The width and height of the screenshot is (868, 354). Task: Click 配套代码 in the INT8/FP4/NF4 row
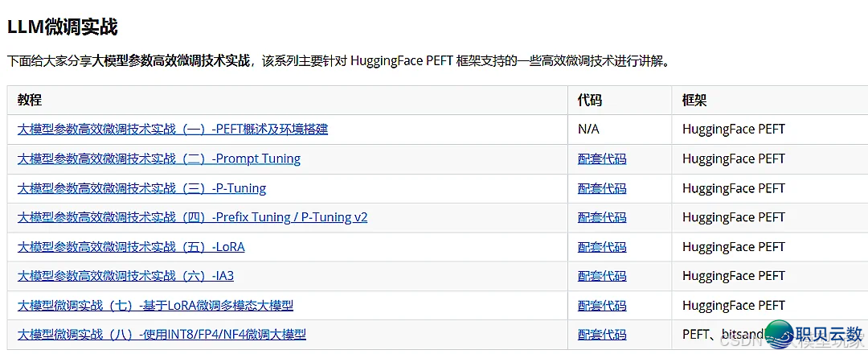tap(602, 335)
